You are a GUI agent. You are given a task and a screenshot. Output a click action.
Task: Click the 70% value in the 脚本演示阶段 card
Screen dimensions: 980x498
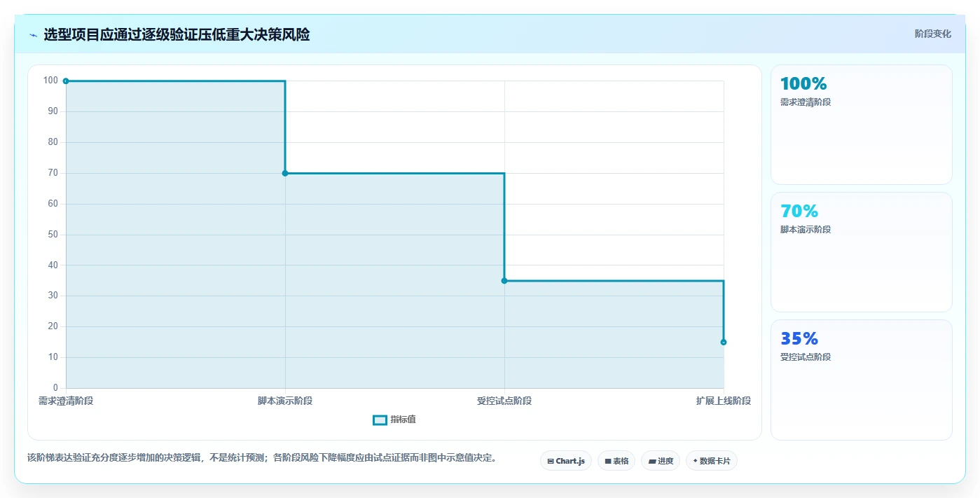point(799,211)
